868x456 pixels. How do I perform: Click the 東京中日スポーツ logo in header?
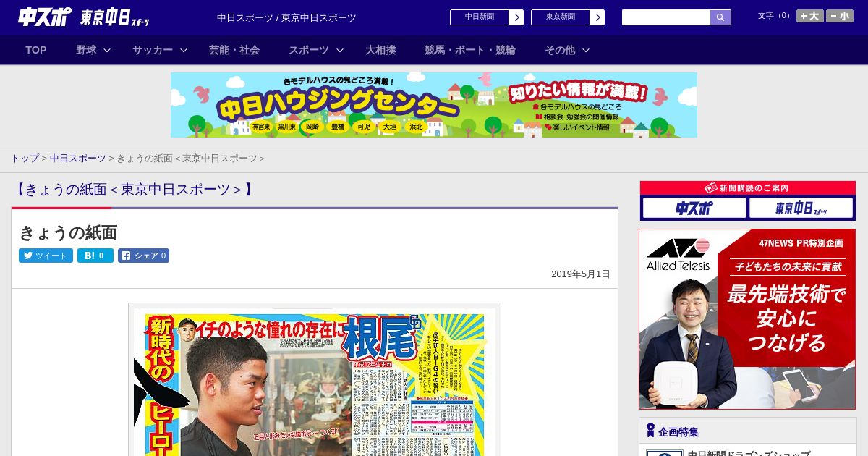(115, 17)
